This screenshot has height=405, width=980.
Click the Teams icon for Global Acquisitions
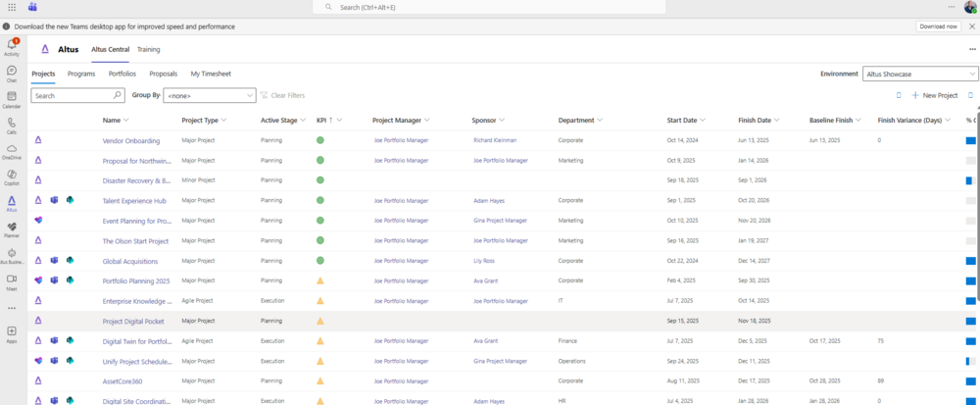tap(55, 261)
